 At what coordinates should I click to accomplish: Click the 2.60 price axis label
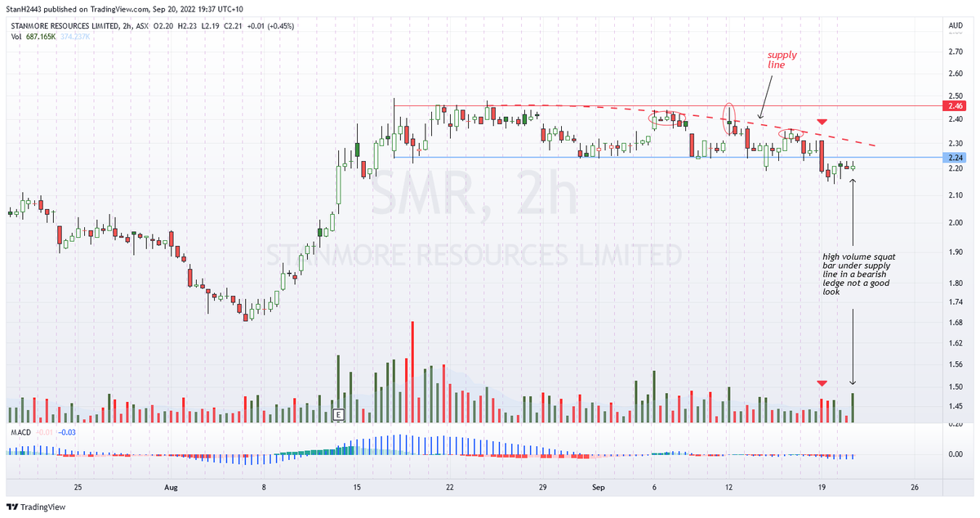pyautogui.click(x=955, y=74)
